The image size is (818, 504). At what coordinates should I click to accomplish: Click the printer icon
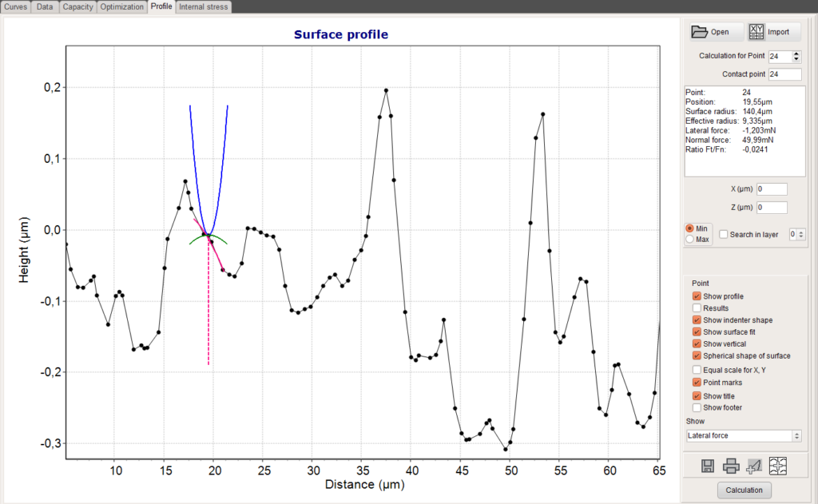(730, 466)
